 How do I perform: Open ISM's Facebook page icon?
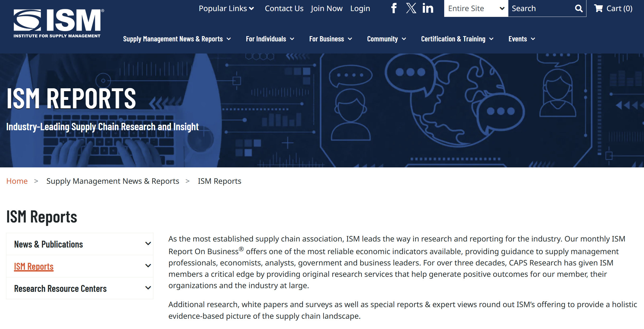394,8
